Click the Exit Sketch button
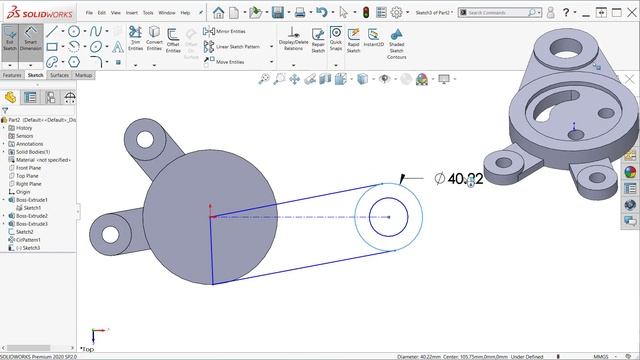The width and height of the screenshot is (640, 360). click(x=10, y=40)
